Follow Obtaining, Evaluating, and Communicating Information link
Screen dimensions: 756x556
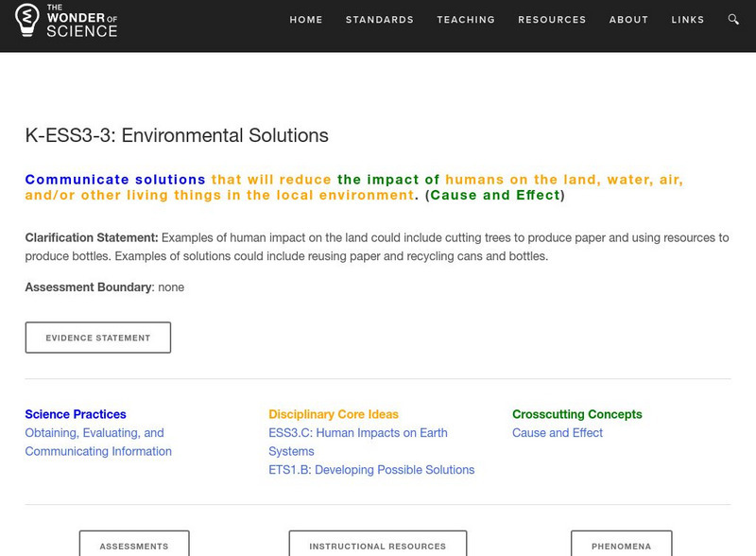[98, 443]
